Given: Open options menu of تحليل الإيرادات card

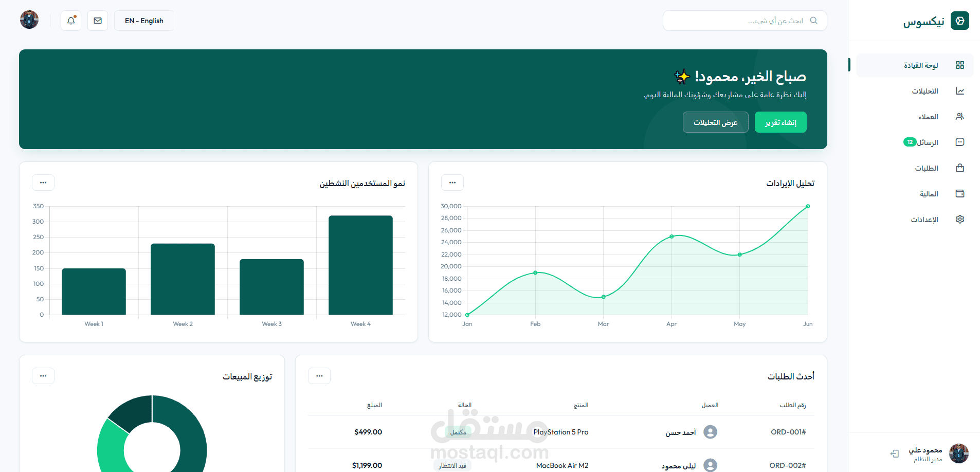Looking at the screenshot, I should coord(452,183).
